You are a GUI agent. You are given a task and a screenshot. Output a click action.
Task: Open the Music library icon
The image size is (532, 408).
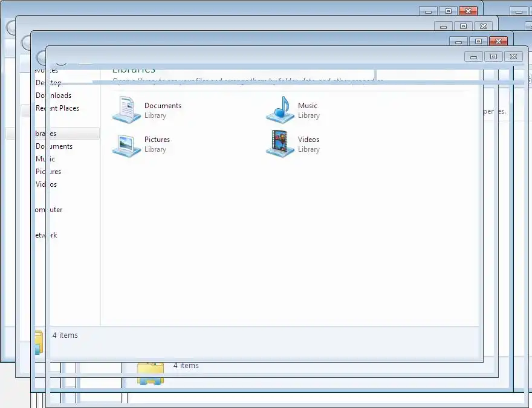click(x=280, y=109)
